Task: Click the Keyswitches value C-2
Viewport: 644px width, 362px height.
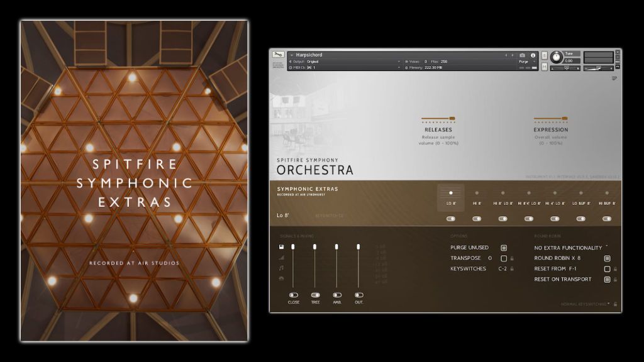Action: [x=502, y=269]
